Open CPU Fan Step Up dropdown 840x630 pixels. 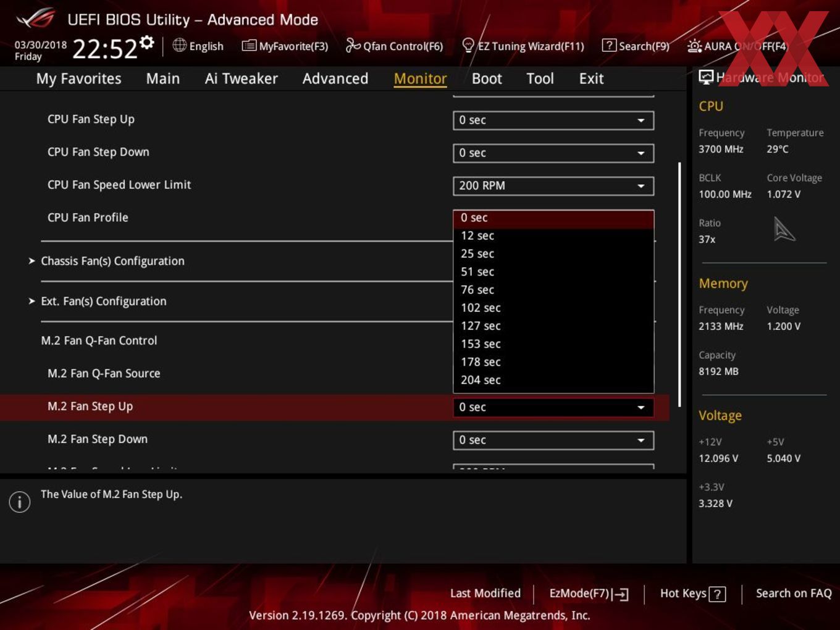553,120
